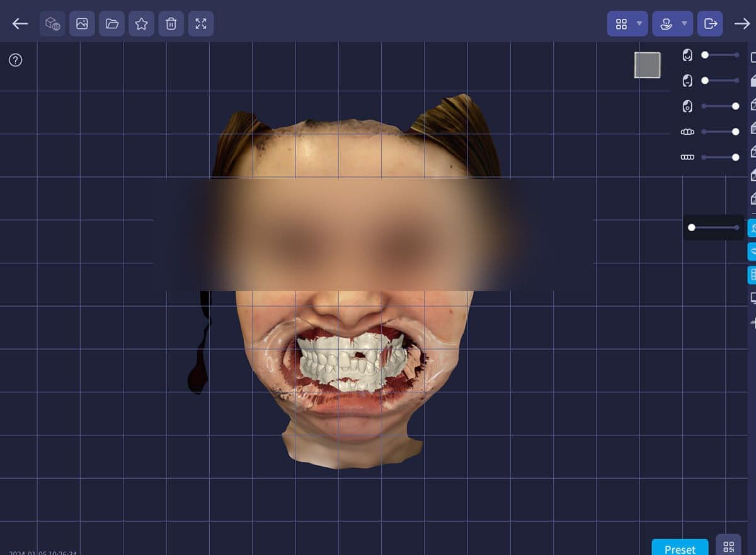
Task: Open help with the question mark icon
Action: point(16,60)
